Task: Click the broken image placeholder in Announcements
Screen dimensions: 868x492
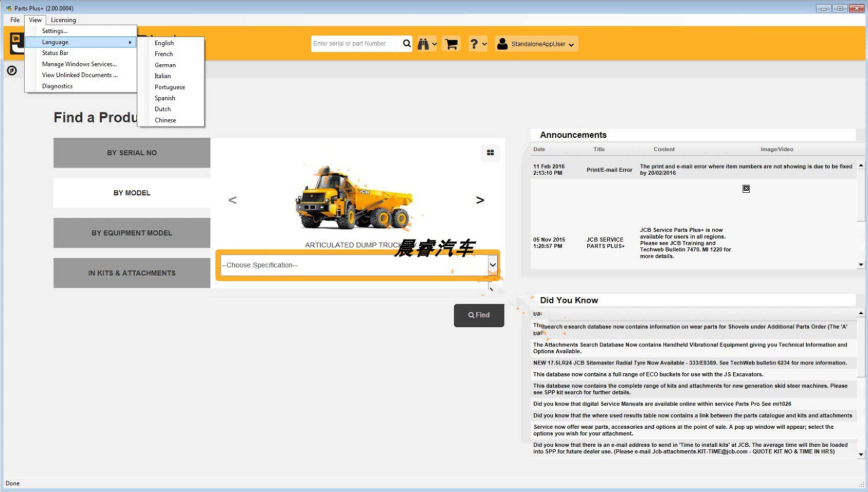Action: pyautogui.click(x=746, y=189)
